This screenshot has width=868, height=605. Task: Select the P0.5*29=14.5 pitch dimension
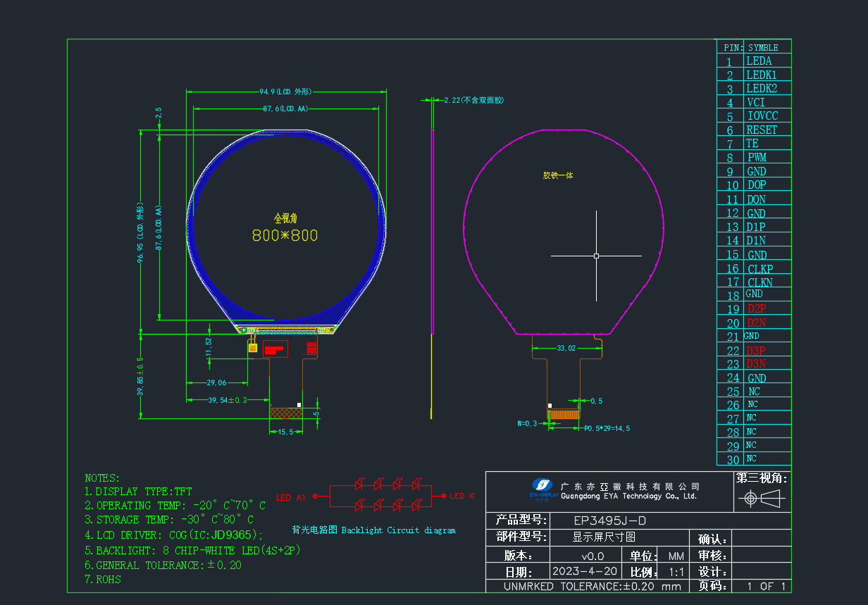607,428
